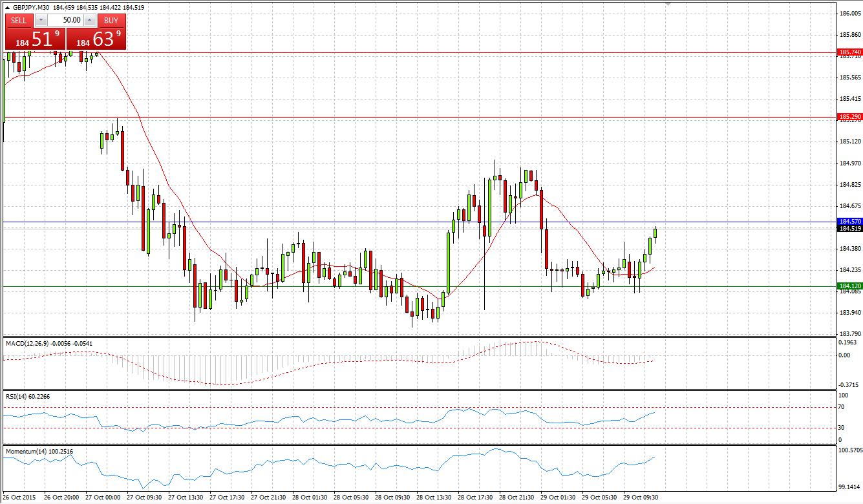Click the SELL button

tap(19, 20)
